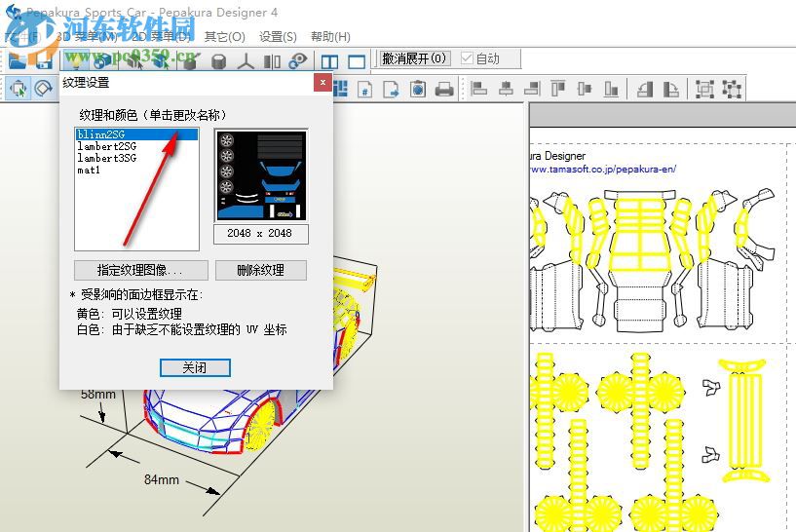796x532 pixels.
Task: Select the rotate parts tool
Action: click(x=44, y=89)
